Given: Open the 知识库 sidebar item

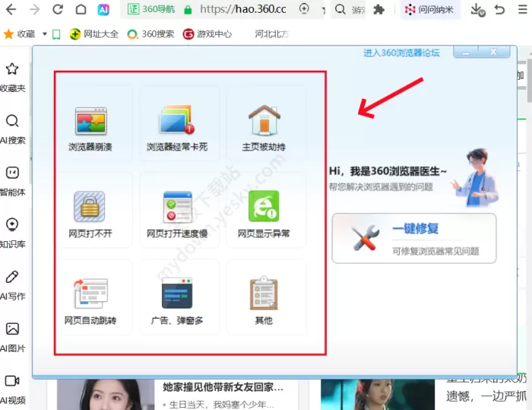Looking at the screenshot, I should (13, 234).
